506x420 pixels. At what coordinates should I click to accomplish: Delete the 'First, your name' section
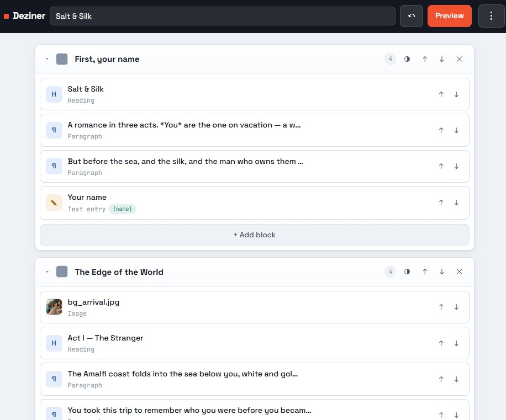(459, 59)
